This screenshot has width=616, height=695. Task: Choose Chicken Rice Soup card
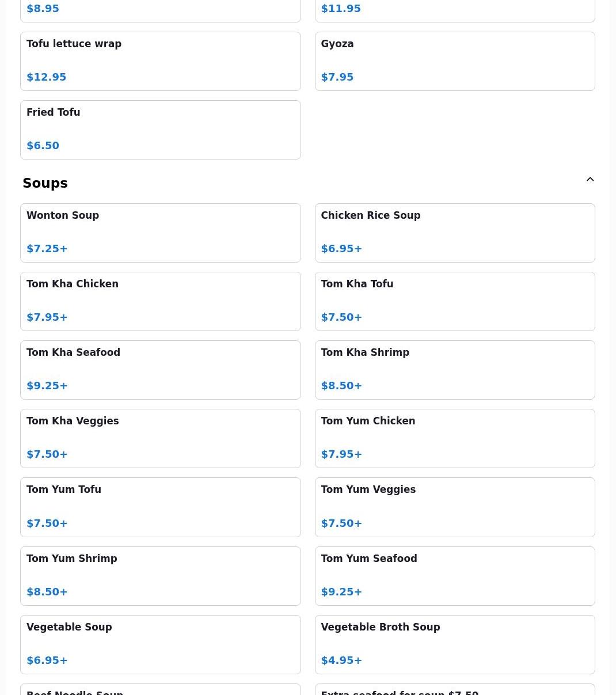click(x=454, y=233)
